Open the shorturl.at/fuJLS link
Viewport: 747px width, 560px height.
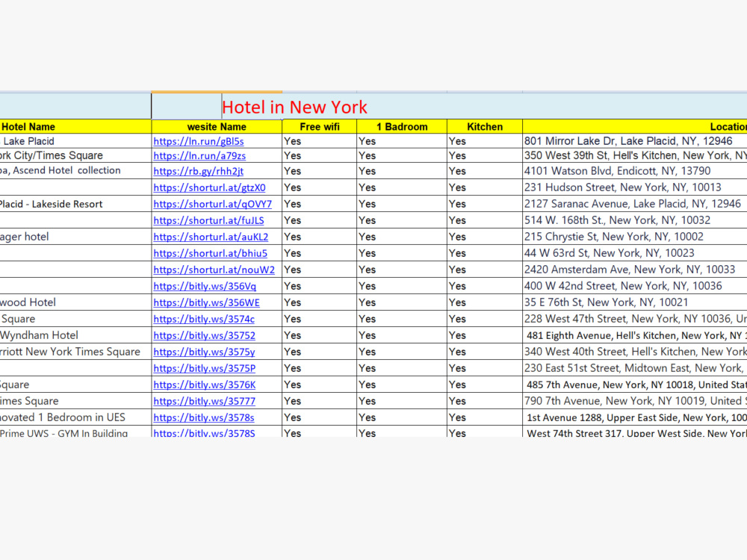(x=208, y=220)
